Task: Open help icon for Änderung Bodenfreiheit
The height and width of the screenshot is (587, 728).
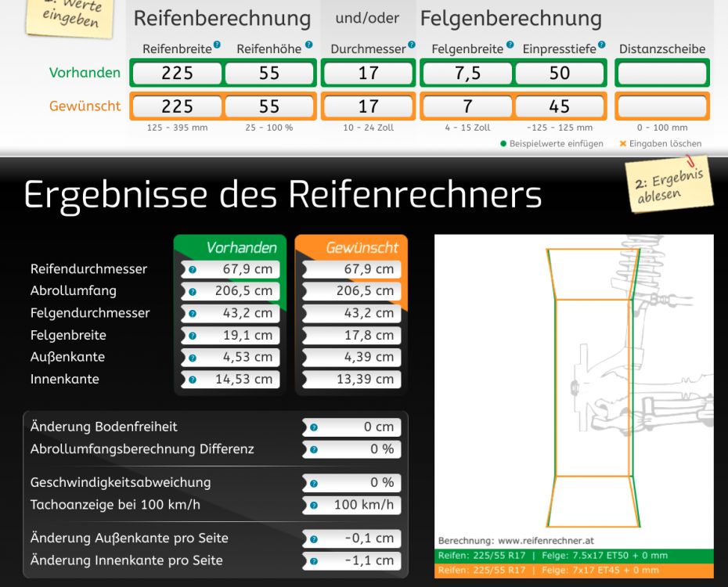Action: click(x=314, y=428)
